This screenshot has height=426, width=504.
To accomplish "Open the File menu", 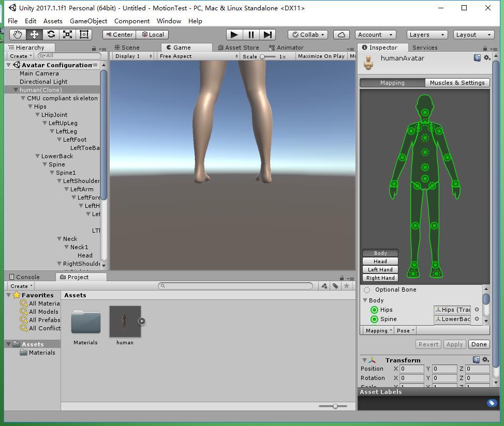I will tap(12, 21).
